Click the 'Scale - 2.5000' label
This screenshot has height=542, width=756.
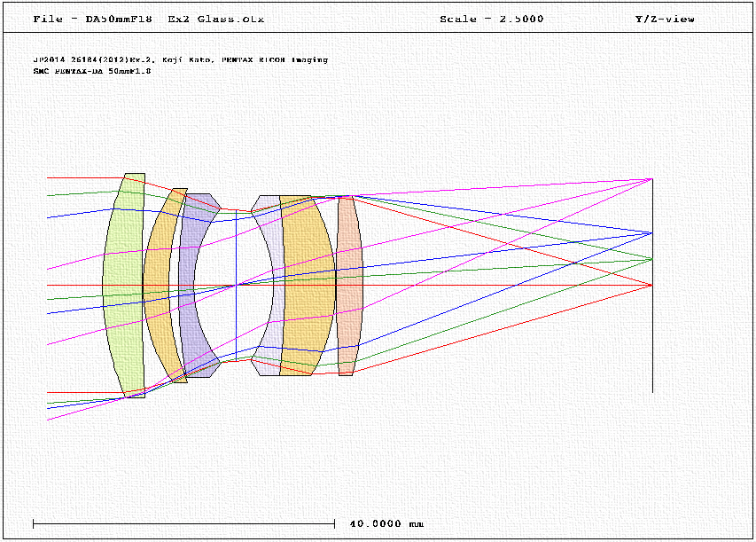click(x=491, y=20)
